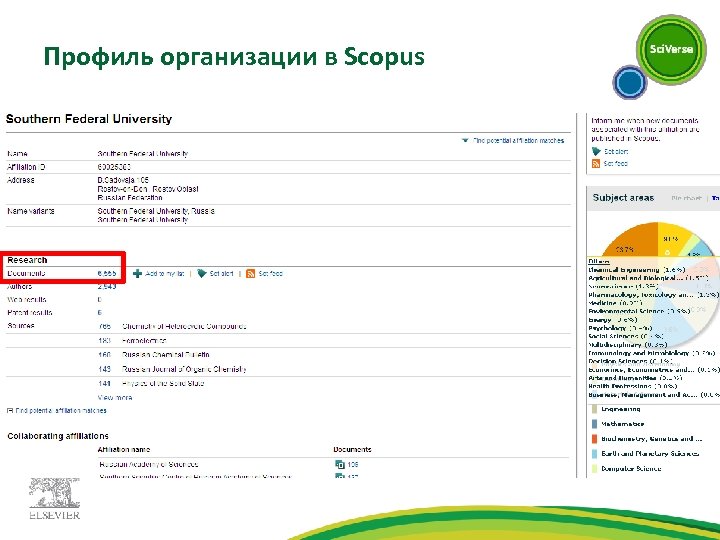The height and width of the screenshot is (540, 720).
Task: Click documents icon for Russian Academy of Sciences
Action: pyautogui.click(x=340, y=465)
